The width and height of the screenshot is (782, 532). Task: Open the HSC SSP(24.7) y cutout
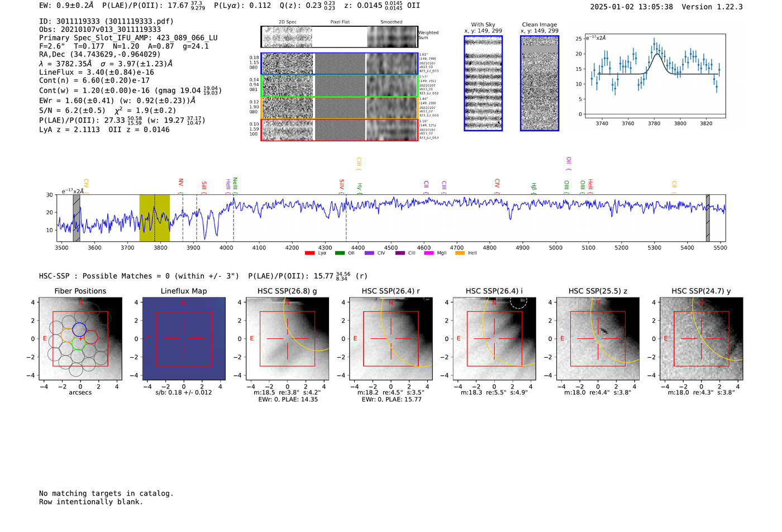702,339
